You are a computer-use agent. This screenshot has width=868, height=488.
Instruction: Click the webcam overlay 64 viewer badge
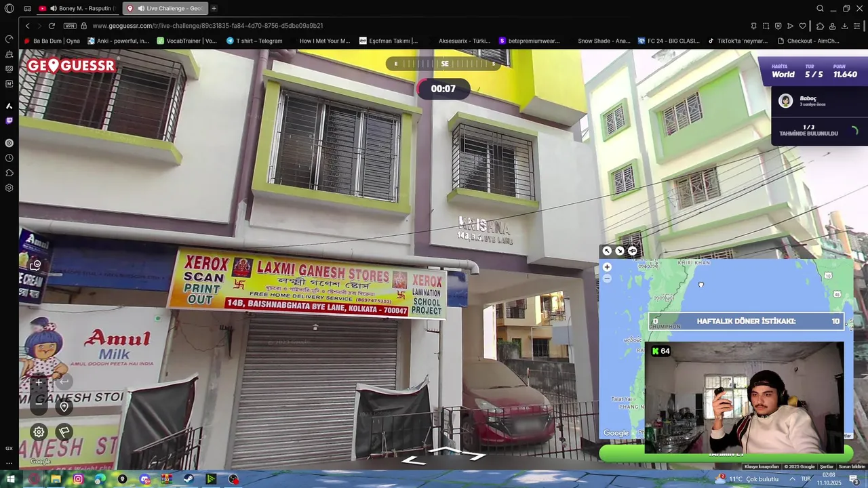[x=660, y=351]
